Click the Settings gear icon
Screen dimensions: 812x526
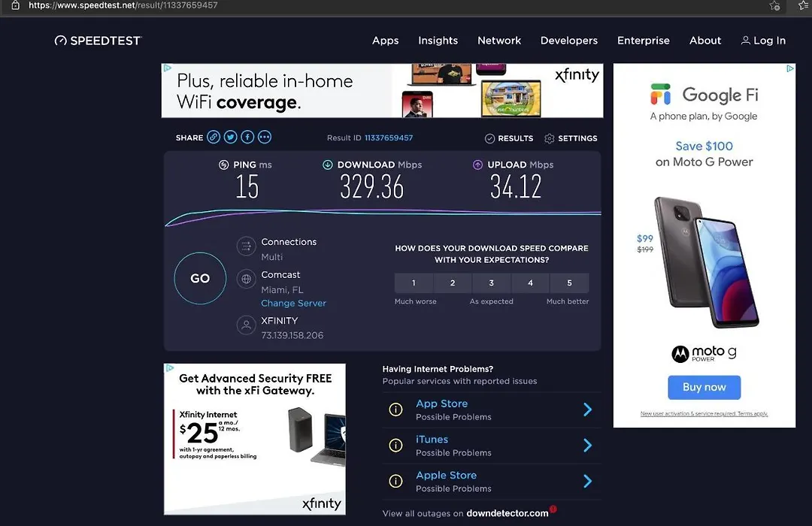[550, 138]
